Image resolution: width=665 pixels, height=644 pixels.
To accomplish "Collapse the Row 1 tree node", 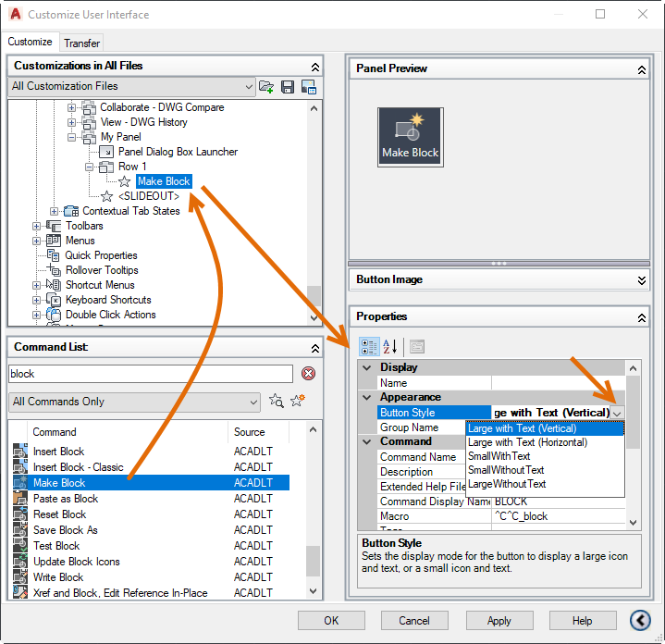I will point(89,167).
